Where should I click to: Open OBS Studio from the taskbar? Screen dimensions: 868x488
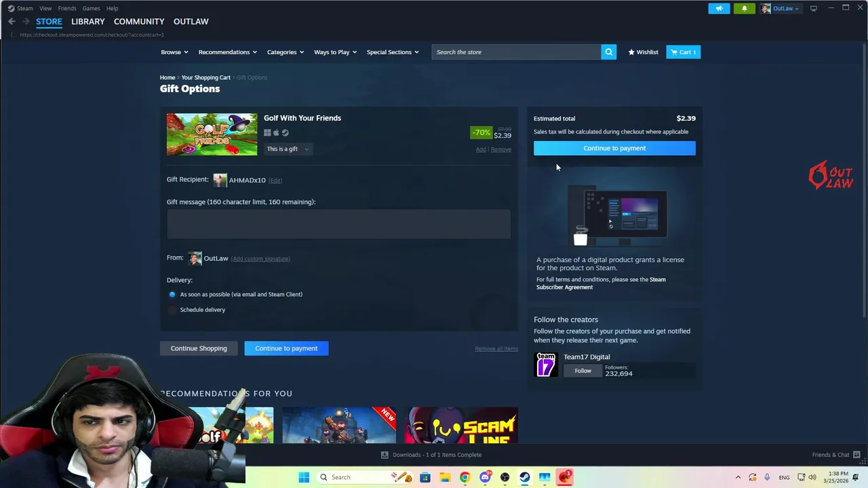(505, 477)
